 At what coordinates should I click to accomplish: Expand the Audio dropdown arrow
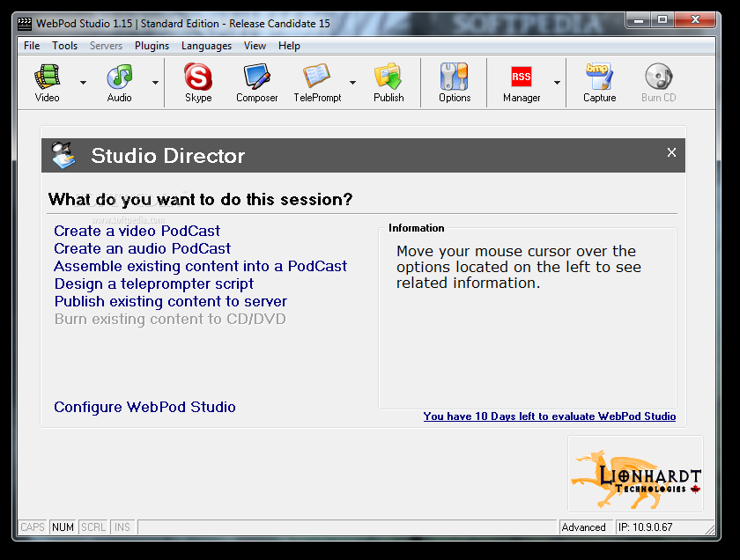point(156,83)
